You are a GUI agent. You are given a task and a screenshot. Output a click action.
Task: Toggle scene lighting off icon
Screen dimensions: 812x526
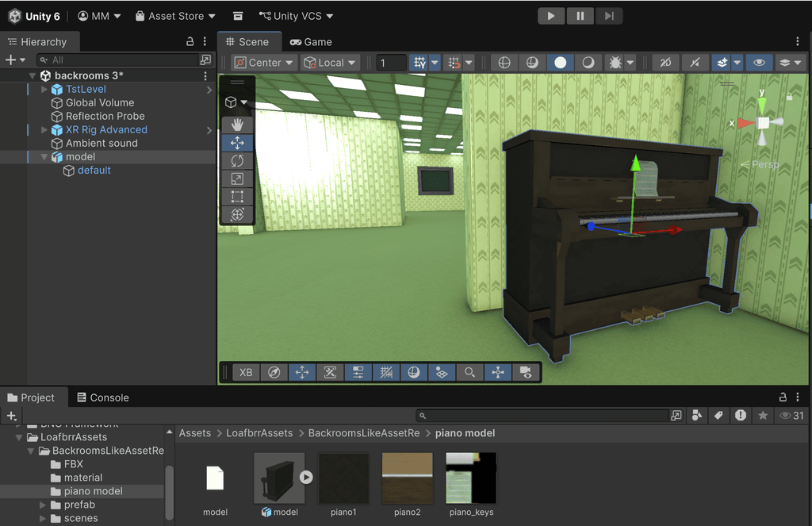point(695,63)
